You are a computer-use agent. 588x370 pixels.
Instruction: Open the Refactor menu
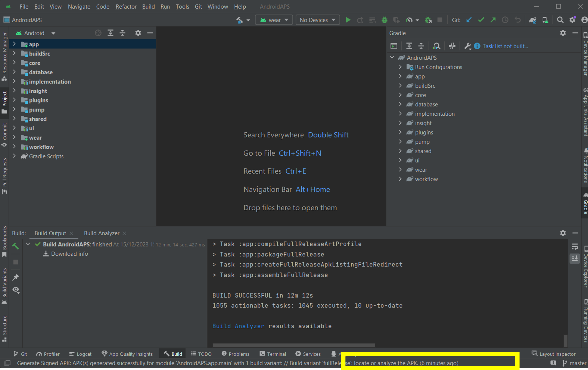(x=126, y=7)
